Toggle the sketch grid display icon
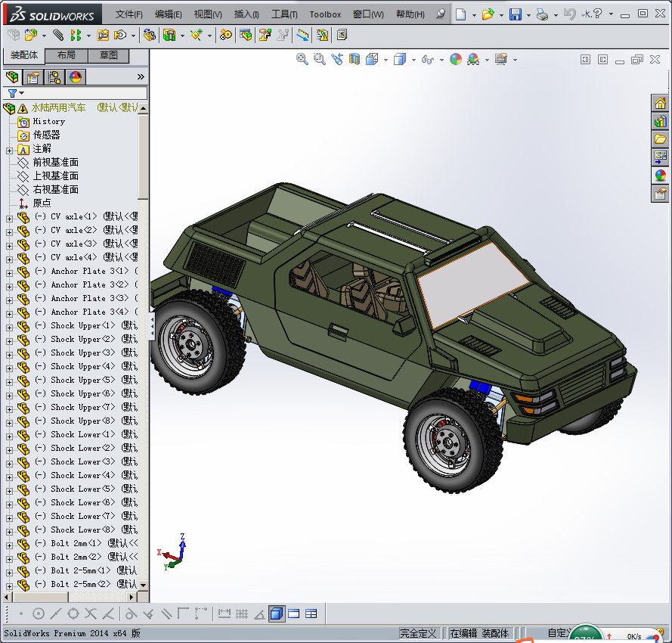The height and width of the screenshot is (643, 672). point(242,613)
